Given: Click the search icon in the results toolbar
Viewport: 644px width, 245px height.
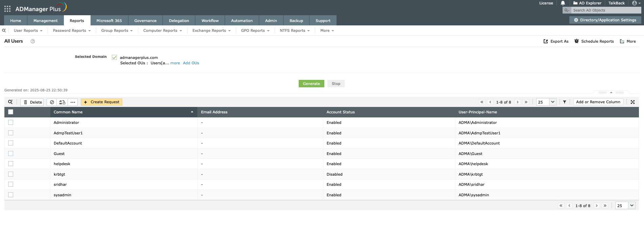Looking at the screenshot, I should (10, 102).
